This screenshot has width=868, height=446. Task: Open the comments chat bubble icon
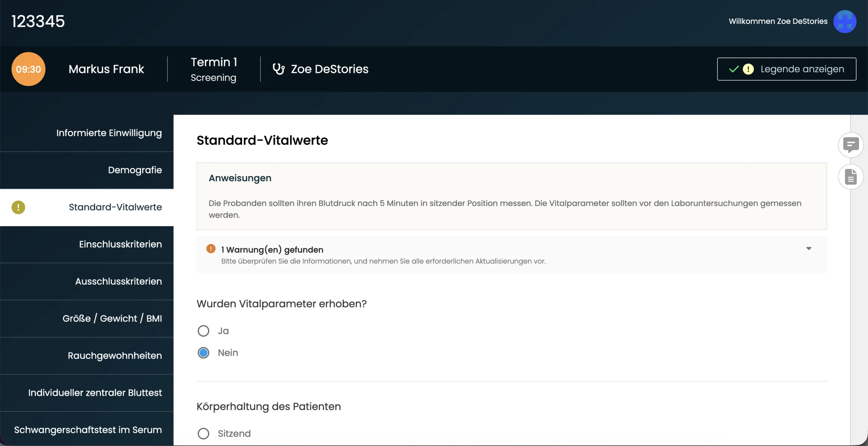pos(850,145)
